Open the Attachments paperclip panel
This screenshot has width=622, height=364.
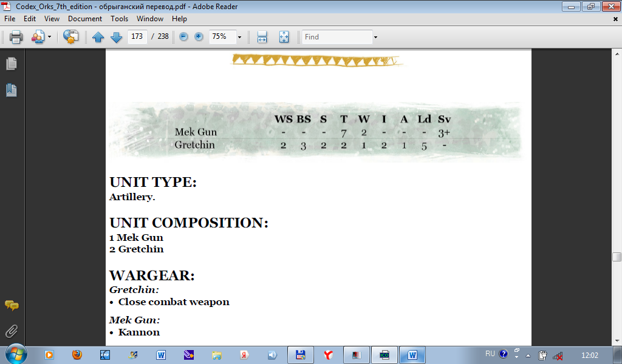click(12, 331)
